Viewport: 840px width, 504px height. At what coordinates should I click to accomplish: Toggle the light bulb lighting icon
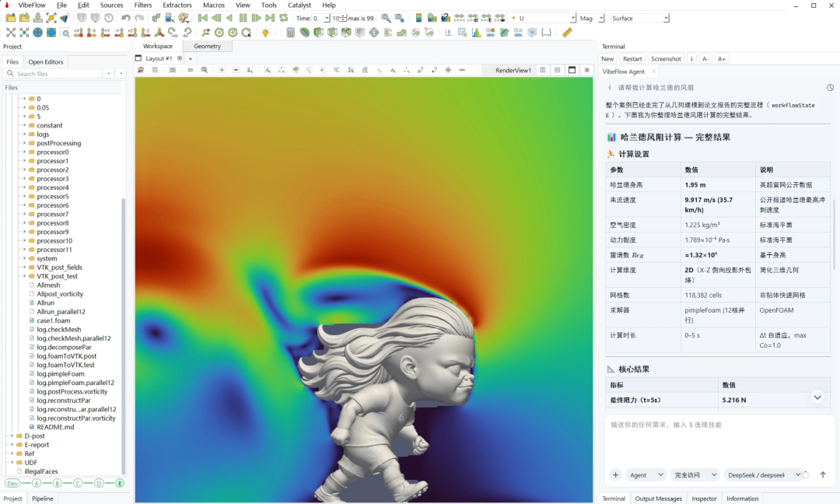[x=265, y=33]
